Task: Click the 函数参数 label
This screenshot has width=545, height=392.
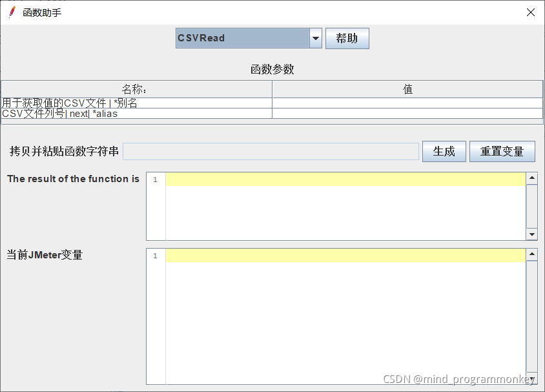Action: pyautogui.click(x=272, y=69)
